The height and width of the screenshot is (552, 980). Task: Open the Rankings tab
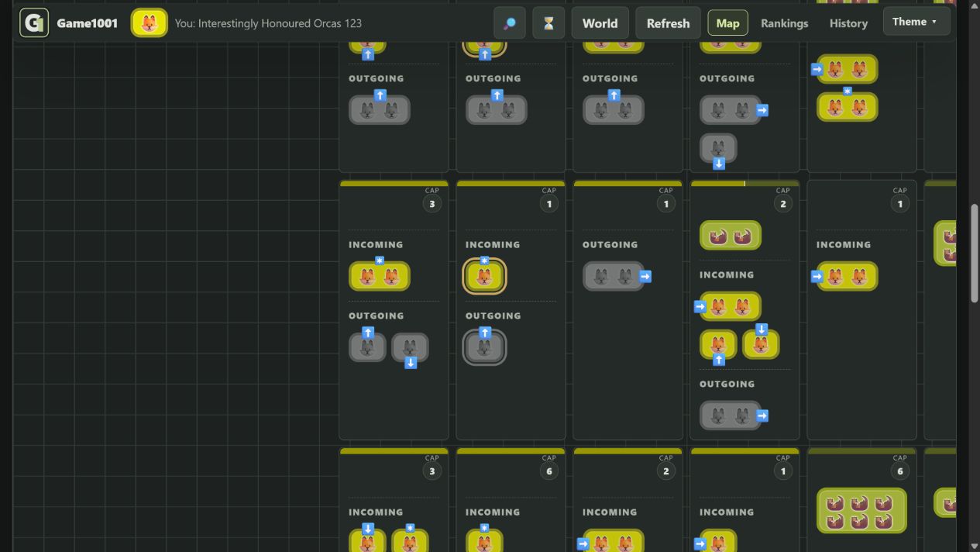[784, 23]
